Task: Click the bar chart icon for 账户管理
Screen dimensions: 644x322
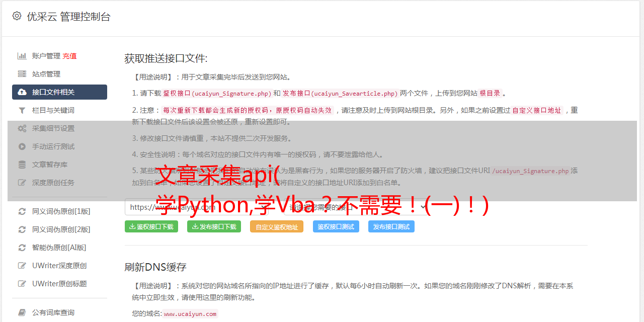Action: pyautogui.click(x=22, y=56)
